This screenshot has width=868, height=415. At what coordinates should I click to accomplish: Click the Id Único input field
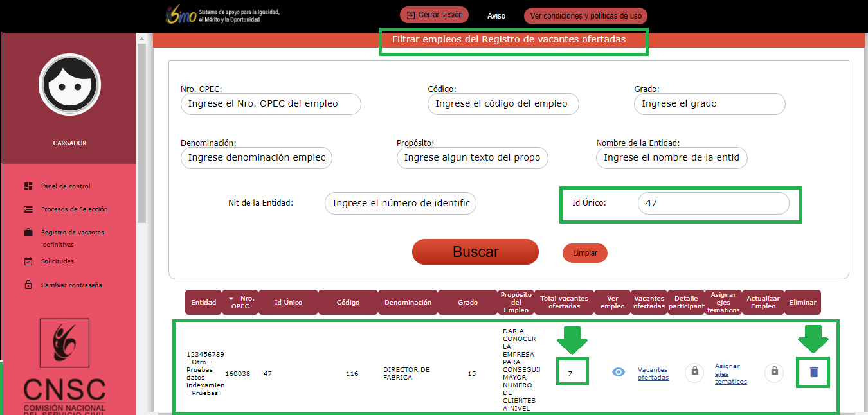tap(713, 203)
